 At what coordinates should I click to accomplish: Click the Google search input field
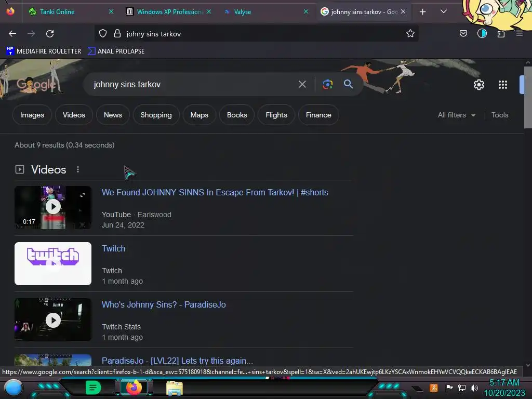193,84
